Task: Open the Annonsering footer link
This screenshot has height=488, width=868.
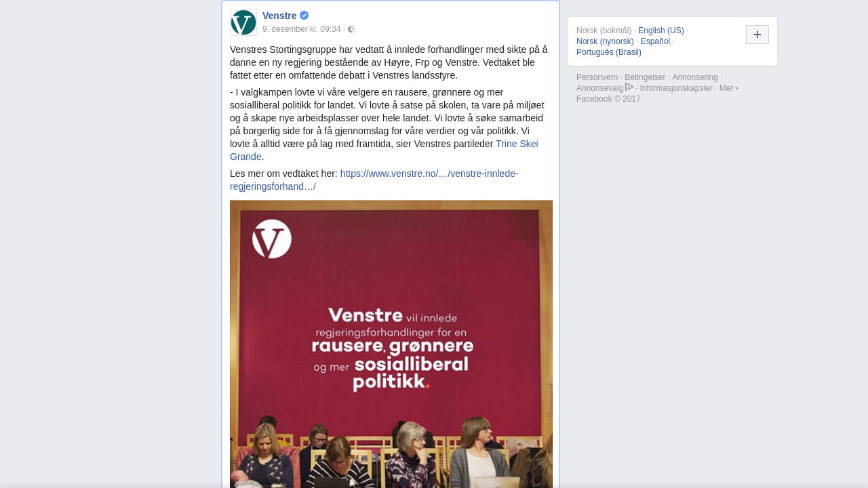Action: 695,77
